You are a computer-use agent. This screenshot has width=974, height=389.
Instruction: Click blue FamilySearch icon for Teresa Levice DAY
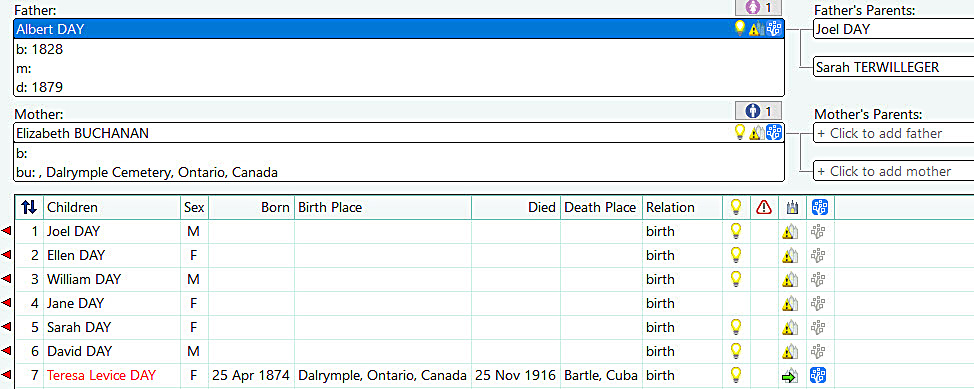click(x=817, y=375)
